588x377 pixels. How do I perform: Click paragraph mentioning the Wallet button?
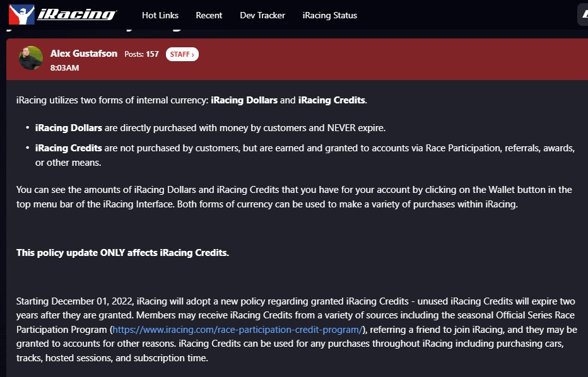(x=294, y=197)
